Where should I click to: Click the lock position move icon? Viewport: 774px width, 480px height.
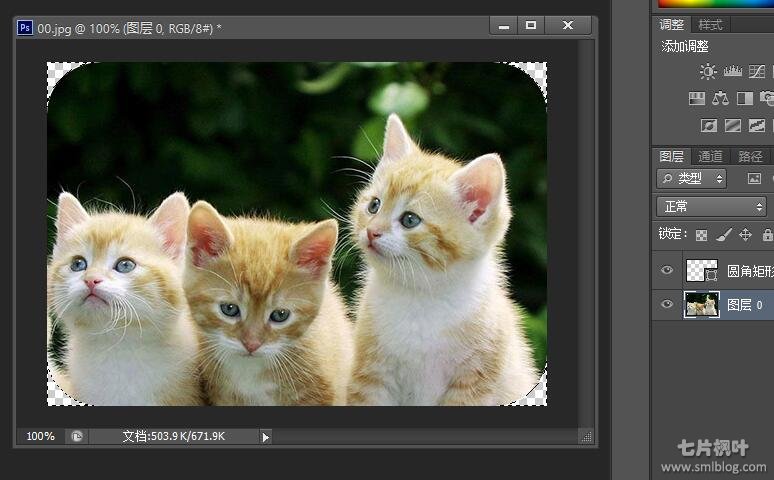tap(745, 235)
